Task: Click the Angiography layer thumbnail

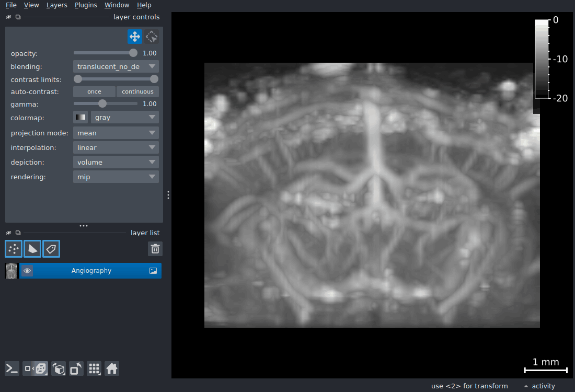Action: (x=11, y=271)
